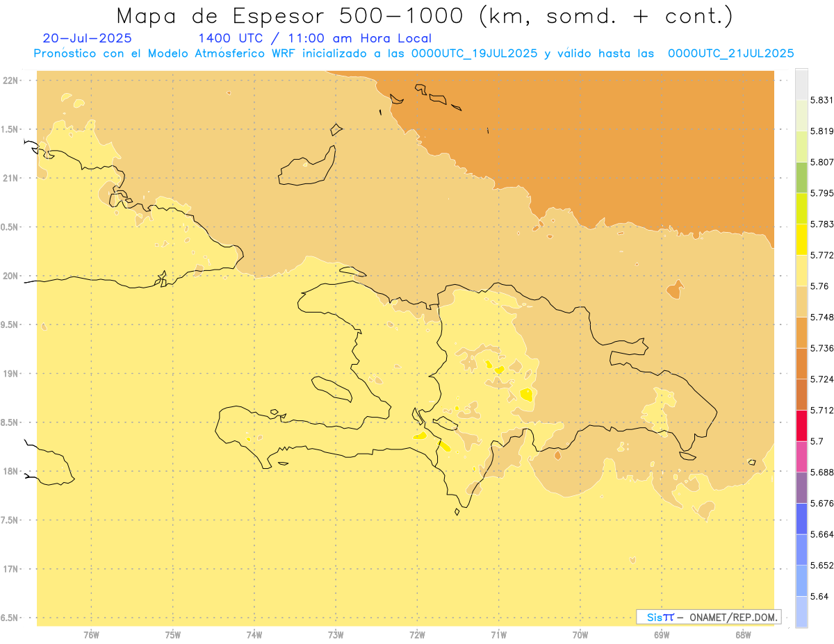This screenshot has height=644, width=834.
Task: Select the pink swatch between 5.7 and 5.688
Action: click(801, 456)
